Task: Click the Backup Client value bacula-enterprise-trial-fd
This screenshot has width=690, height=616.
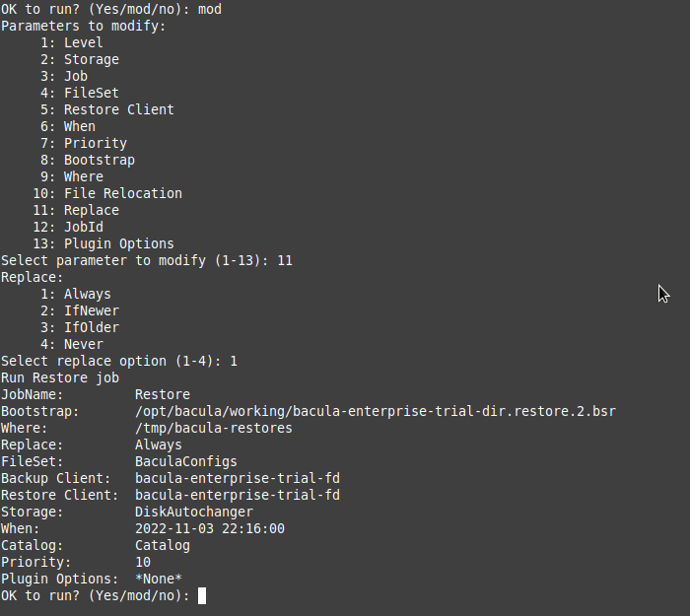Action: pos(238,478)
